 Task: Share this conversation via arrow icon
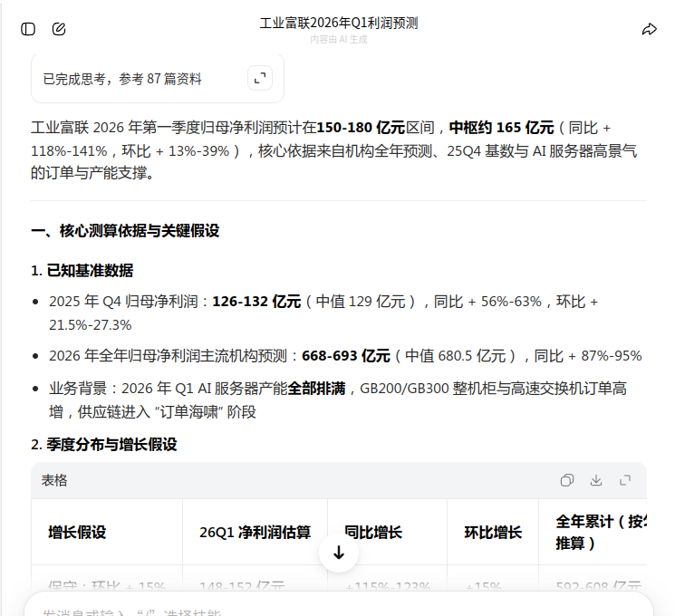pyautogui.click(x=649, y=29)
